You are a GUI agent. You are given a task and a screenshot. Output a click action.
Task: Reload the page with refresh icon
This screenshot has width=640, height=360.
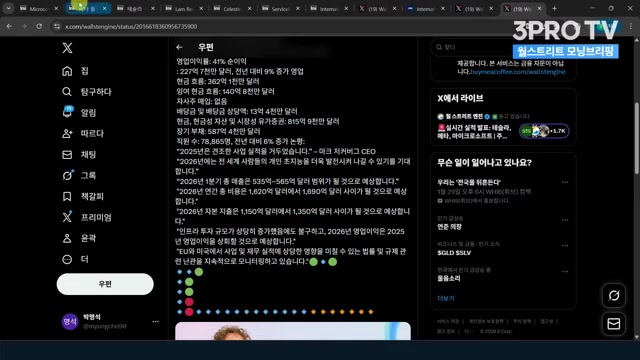39,26
